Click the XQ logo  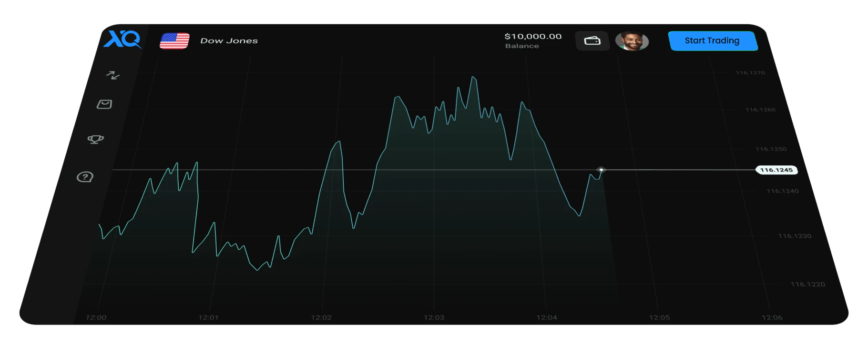[x=123, y=39]
